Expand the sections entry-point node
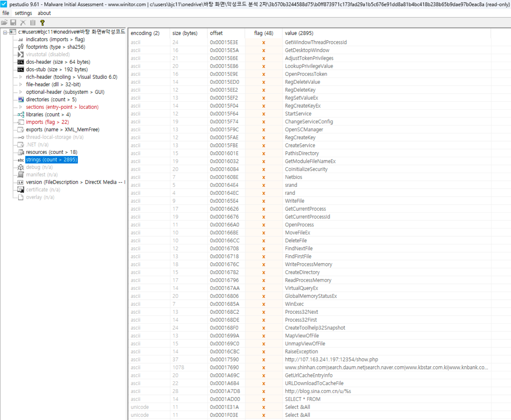Viewport: 511px width, 420px height. [x=21, y=107]
